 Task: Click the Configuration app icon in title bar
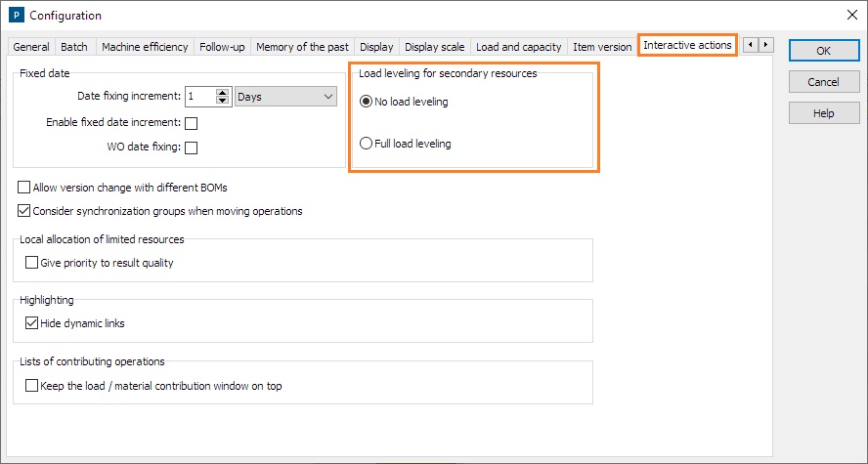click(16, 15)
